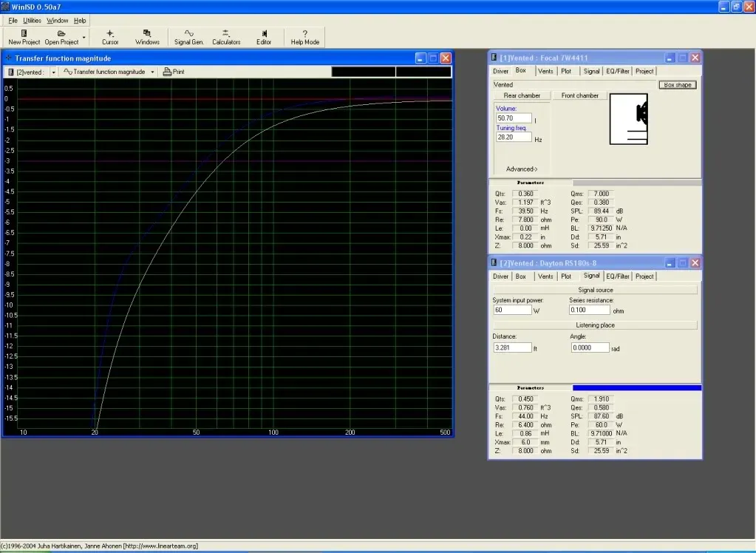Screen dimensions: 756x553
Task: Select the Project tab in Dayton RS180s-8 window
Action: click(644, 276)
